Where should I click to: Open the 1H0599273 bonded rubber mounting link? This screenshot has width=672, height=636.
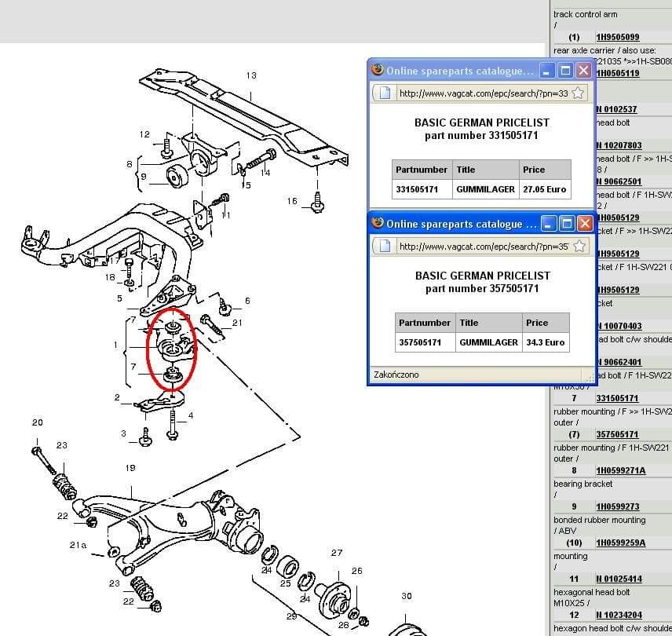(x=617, y=507)
